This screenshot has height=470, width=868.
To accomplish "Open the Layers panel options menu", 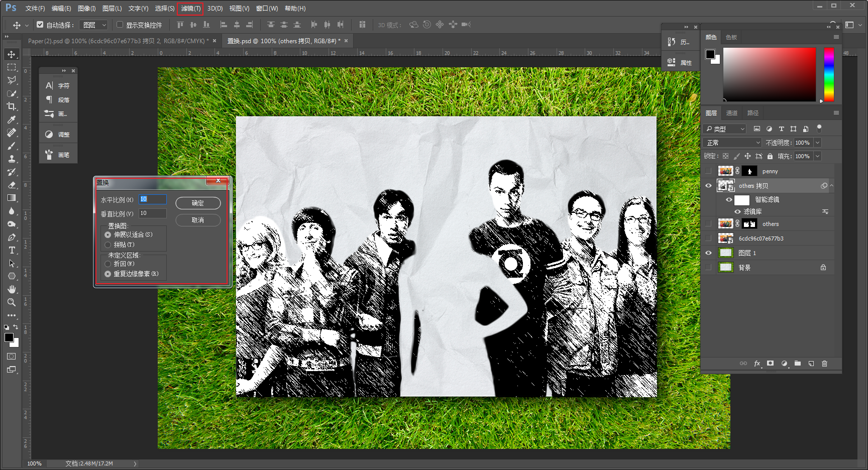I will (x=836, y=113).
